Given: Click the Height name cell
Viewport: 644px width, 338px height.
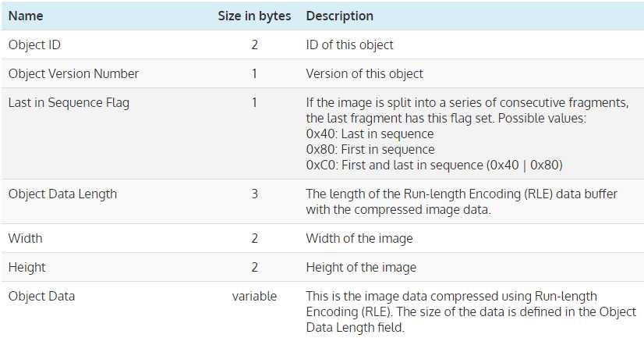Looking at the screenshot, I should coord(27,267).
